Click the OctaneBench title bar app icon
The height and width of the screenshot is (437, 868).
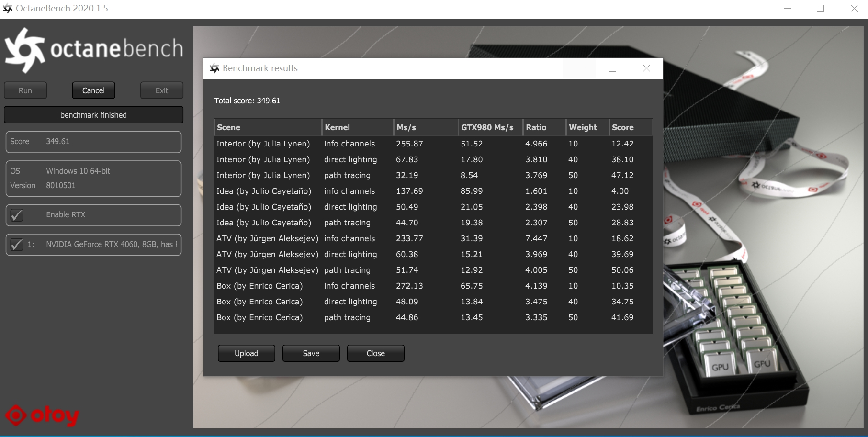pos(8,9)
